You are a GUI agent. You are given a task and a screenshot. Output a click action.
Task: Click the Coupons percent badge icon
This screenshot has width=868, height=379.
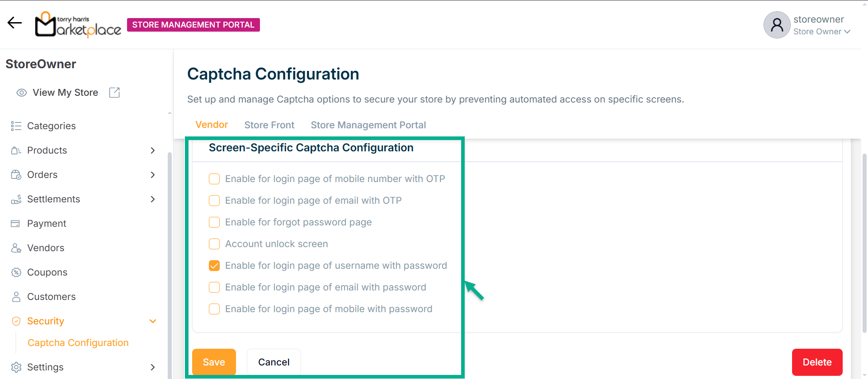16,272
